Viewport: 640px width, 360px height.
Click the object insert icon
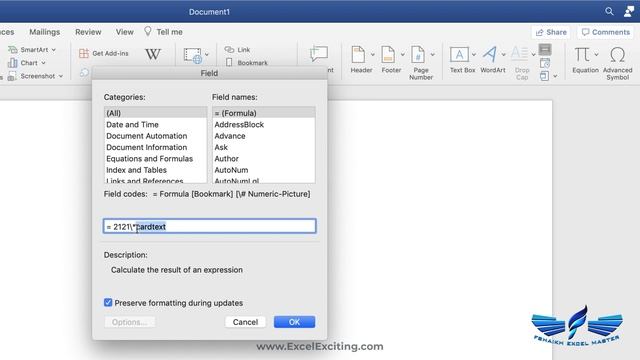click(x=544, y=76)
